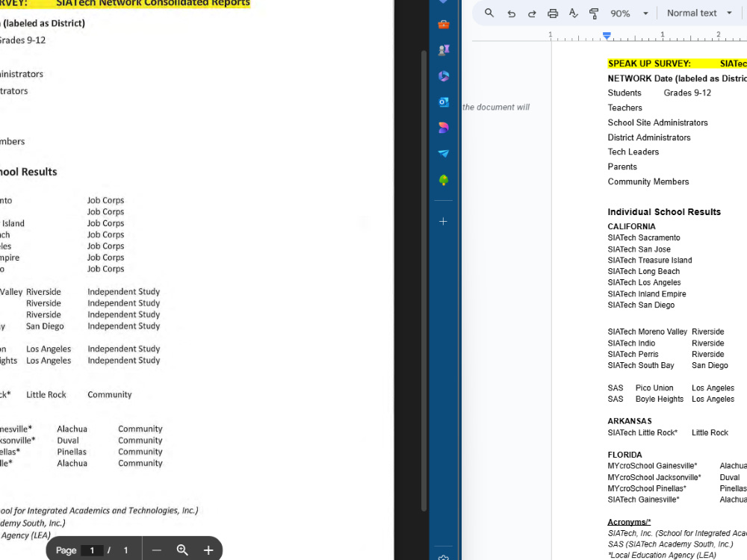The image size is (747, 560).
Task: Open Microsoft 365 from the sidebar
Action: (x=444, y=75)
